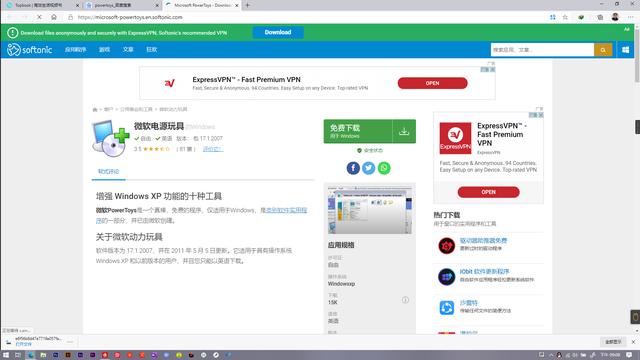This screenshot has height=360, width=640.
Task: Open the downloaded file link in download bar
Action: [23, 344]
